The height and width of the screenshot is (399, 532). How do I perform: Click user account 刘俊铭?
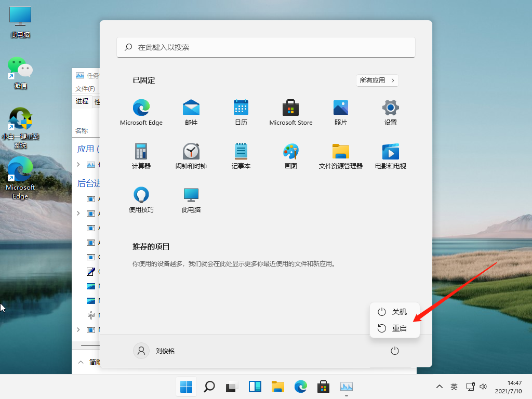155,351
